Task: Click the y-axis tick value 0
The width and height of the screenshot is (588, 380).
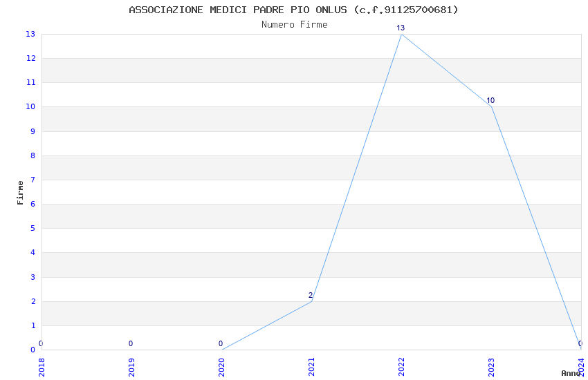Action: coord(33,350)
